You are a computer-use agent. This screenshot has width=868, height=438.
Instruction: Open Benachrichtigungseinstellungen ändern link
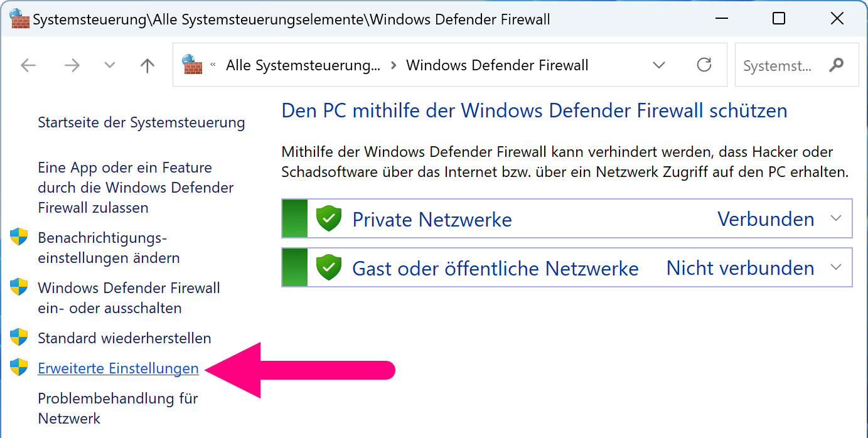109,248
